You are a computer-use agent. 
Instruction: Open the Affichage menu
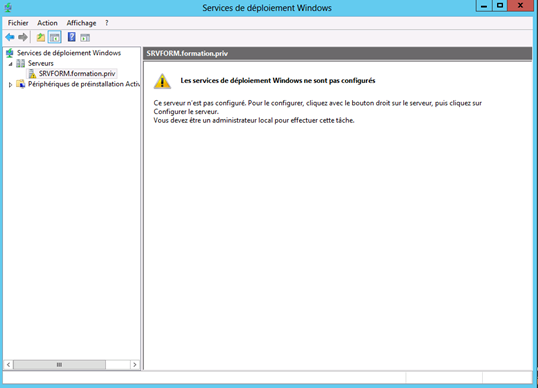point(81,23)
